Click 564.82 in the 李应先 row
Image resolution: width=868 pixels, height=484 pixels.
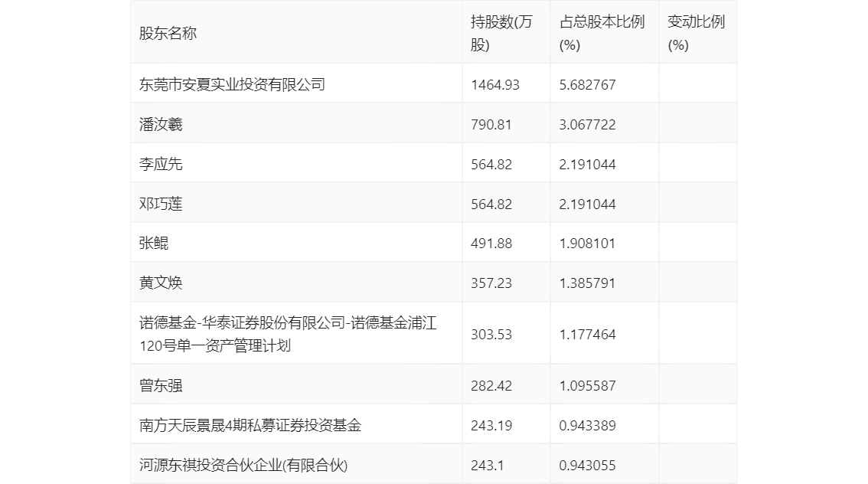491,165
